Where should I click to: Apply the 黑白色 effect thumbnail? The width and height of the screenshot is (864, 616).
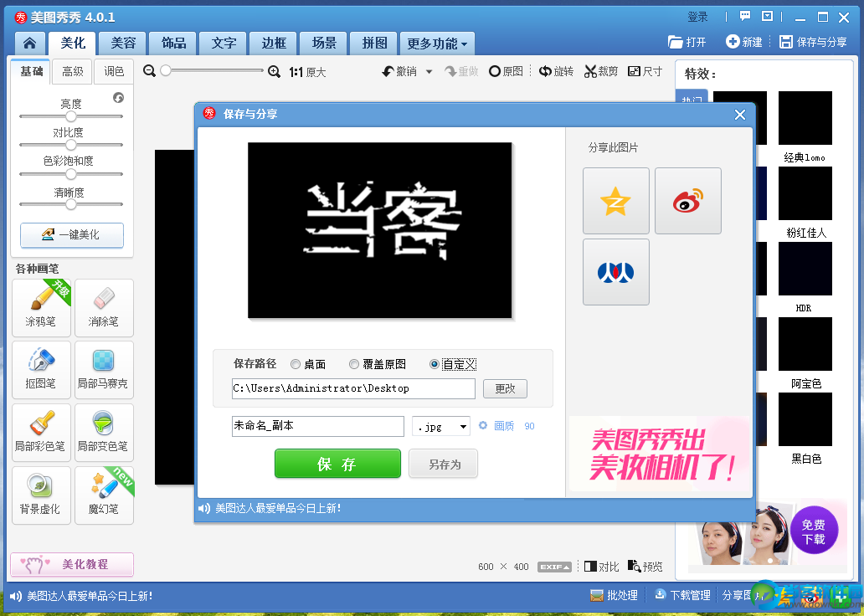click(x=805, y=419)
